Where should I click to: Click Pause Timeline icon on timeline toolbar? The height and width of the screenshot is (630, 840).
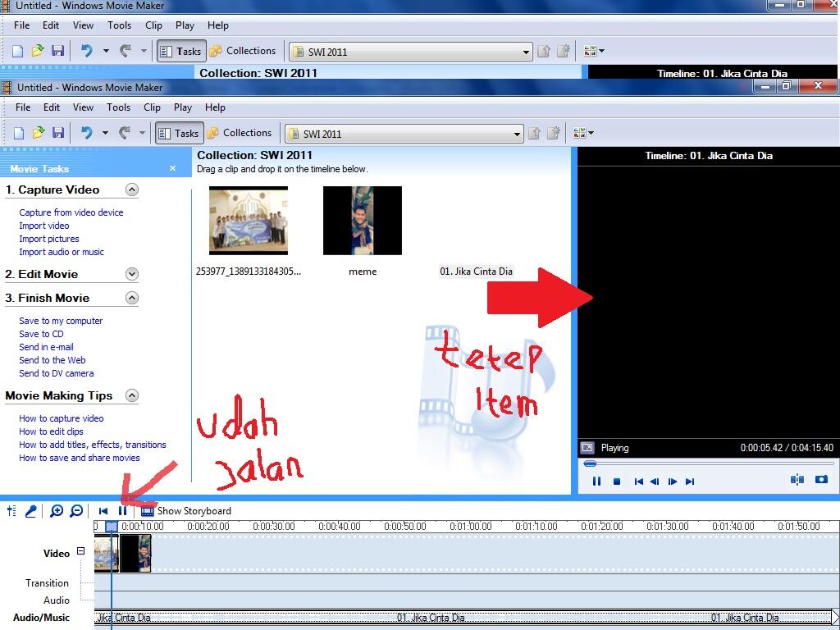click(x=123, y=511)
